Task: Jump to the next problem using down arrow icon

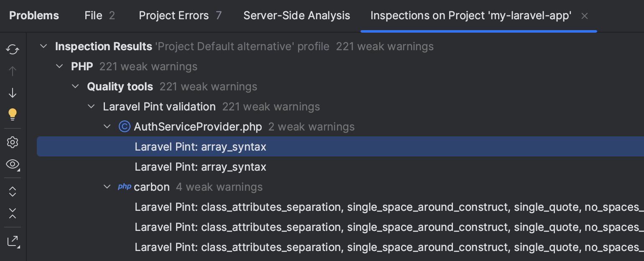Action: (x=12, y=93)
